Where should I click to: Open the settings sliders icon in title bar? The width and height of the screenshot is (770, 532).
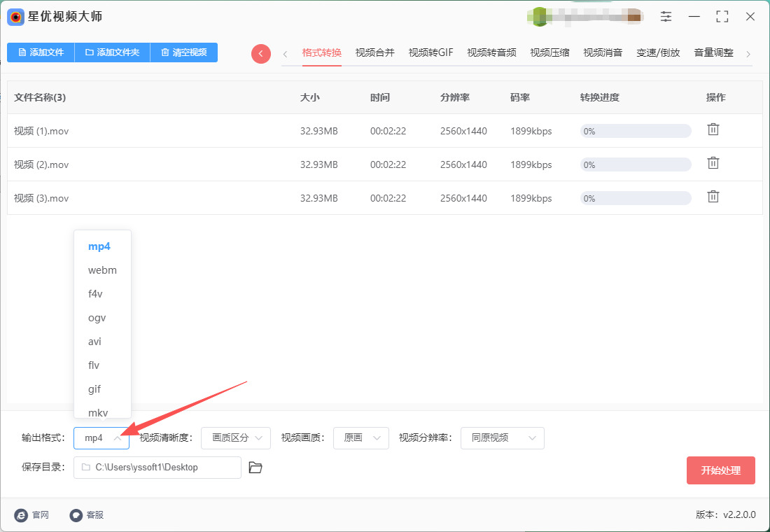(x=666, y=17)
